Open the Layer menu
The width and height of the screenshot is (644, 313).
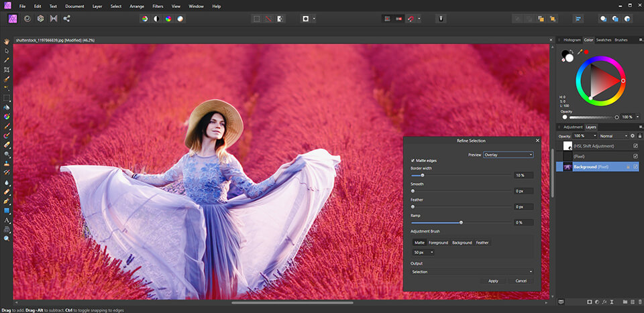(97, 6)
